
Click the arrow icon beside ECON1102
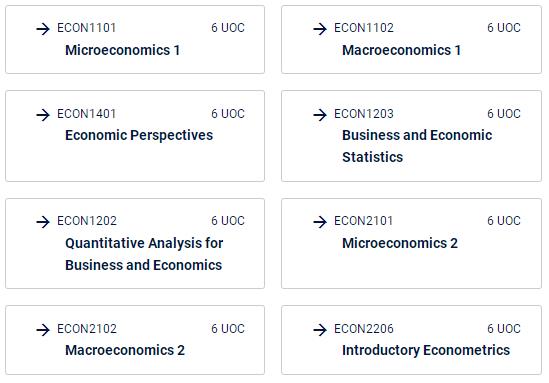[x=320, y=29]
